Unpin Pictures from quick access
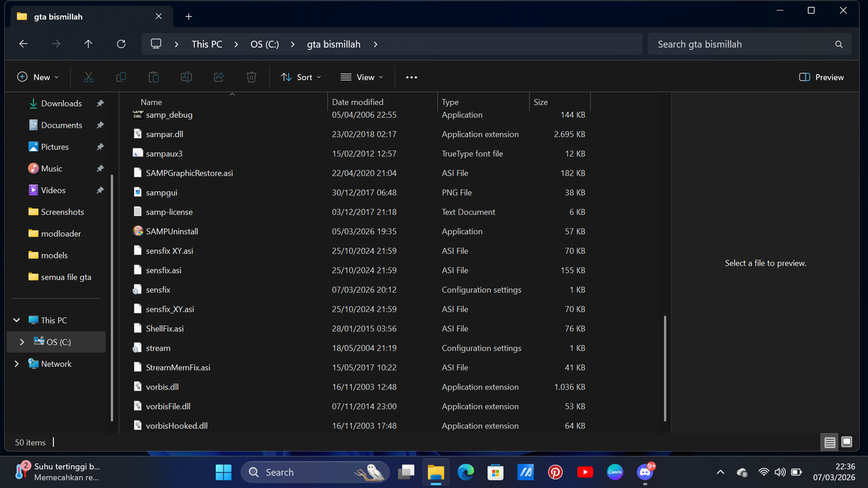Screen dimensions: 868x488 click(100, 147)
